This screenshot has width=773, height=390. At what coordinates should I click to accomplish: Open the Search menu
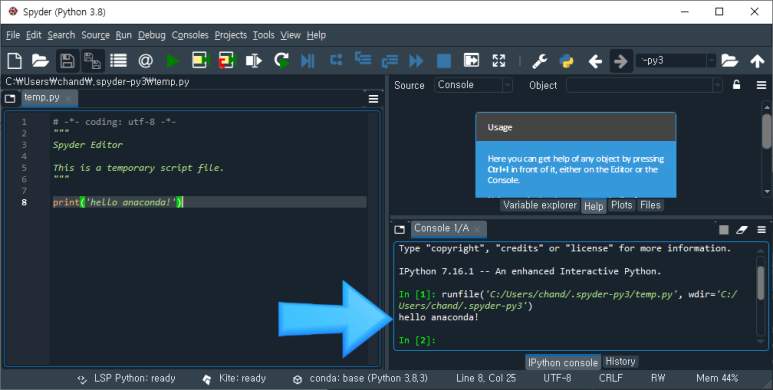(x=61, y=35)
